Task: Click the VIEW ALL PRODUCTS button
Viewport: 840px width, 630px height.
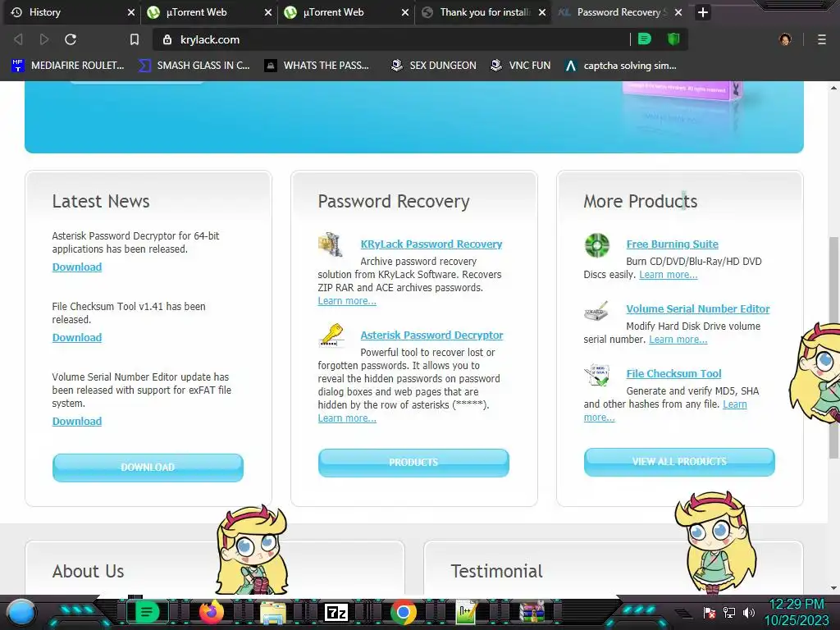Action: tap(679, 462)
